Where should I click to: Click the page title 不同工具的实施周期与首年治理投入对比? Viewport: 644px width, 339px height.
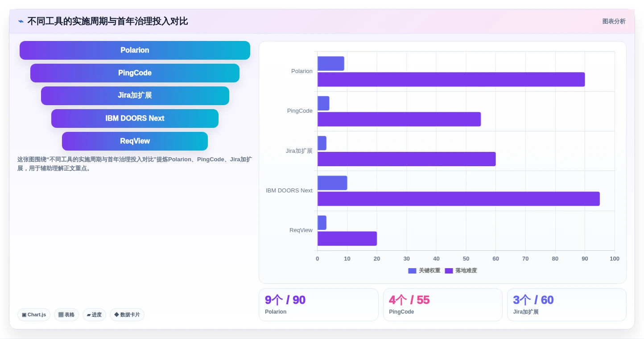coord(107,21)
